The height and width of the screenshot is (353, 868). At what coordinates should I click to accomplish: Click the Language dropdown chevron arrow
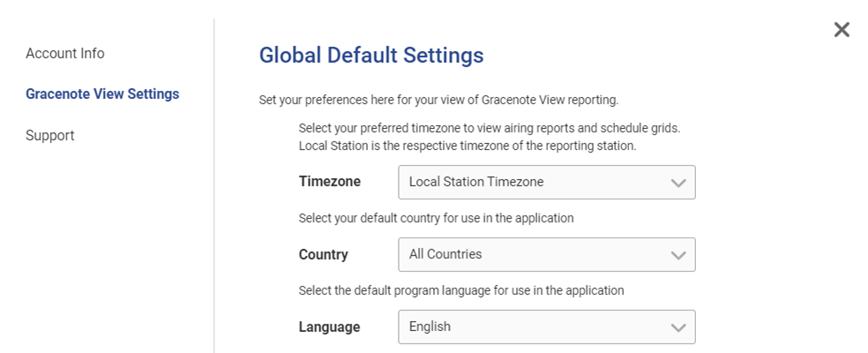[x=677, y=327]
